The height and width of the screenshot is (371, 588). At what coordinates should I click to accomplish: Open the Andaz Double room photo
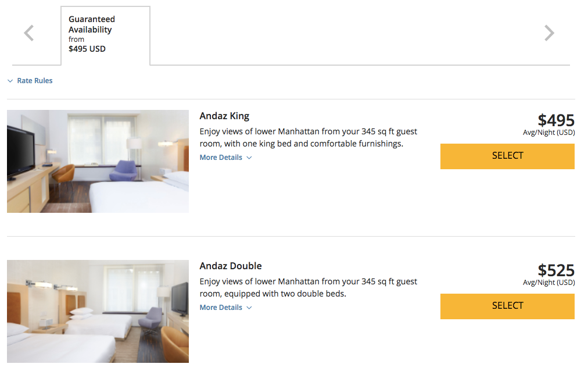pyautogui.click(x=98, y=311)
